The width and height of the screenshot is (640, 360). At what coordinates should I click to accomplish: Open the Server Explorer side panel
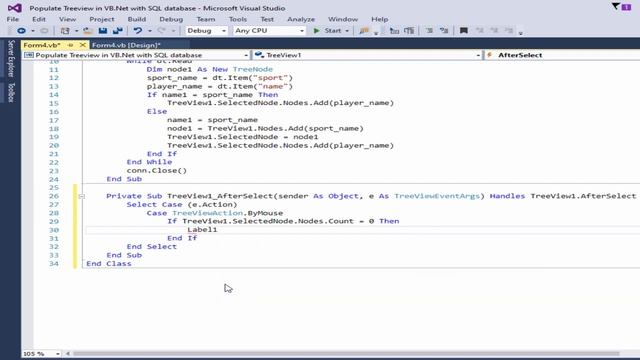click(11, 58)
